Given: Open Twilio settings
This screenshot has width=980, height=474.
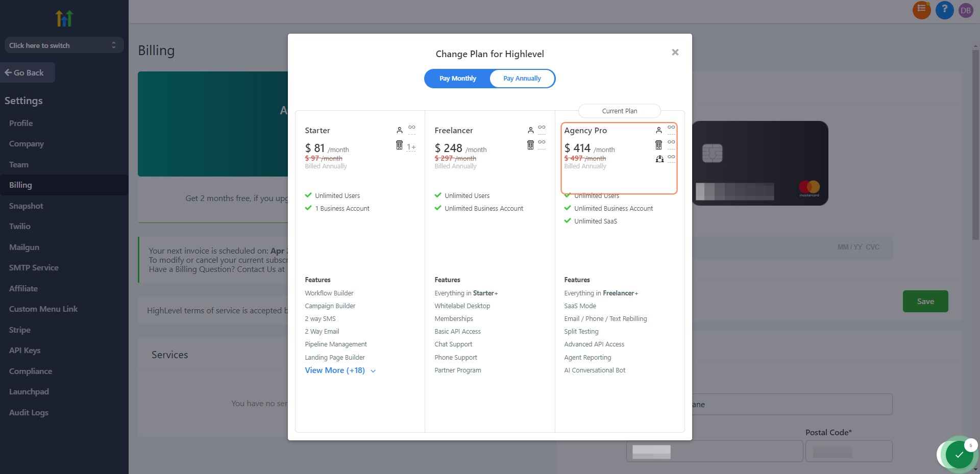Looking at the screenshot, I should tap(20, 227).
